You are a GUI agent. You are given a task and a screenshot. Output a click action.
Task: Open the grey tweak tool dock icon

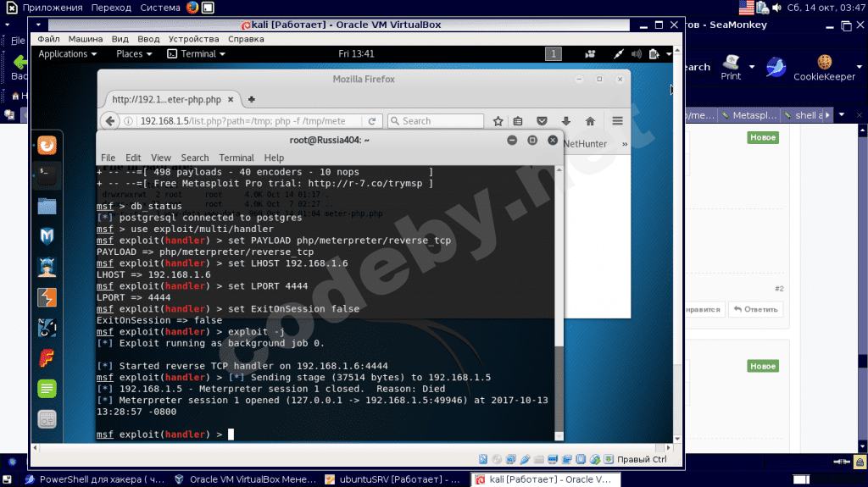point(47,419)
